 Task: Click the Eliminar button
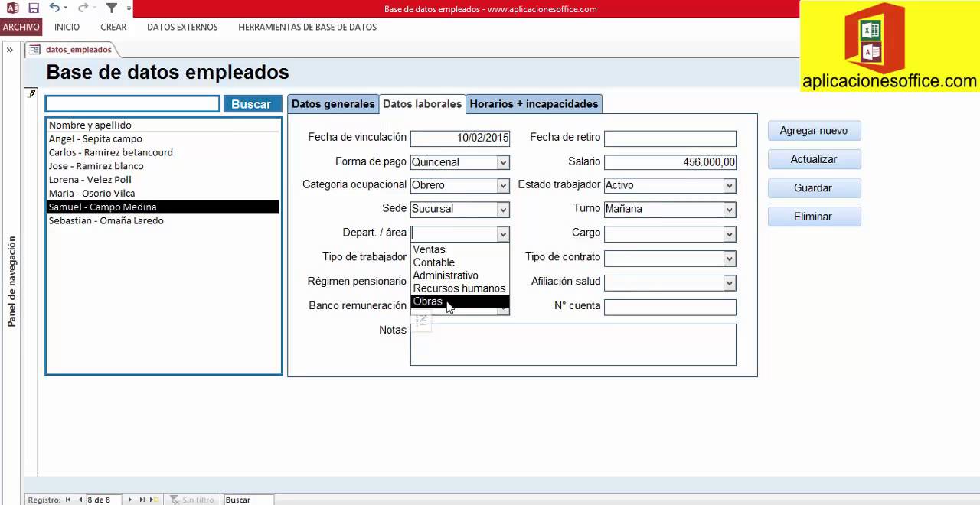814,217
